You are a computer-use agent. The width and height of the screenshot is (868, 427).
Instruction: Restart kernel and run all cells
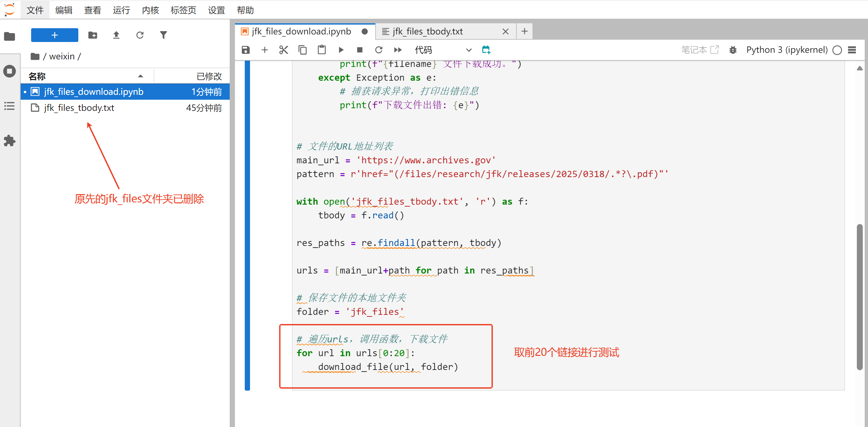point(397,50)
